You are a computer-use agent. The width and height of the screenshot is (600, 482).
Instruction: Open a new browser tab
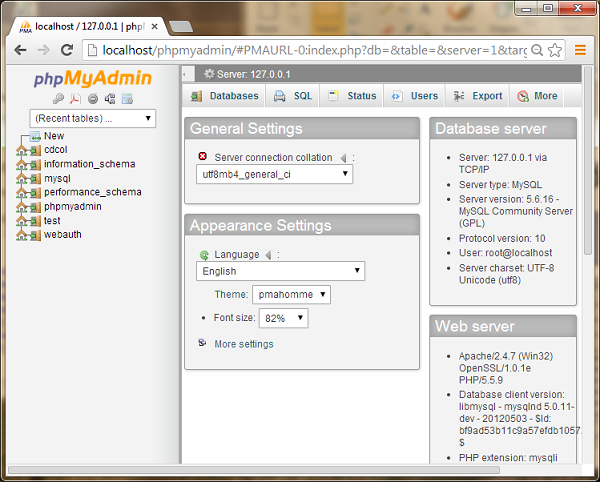tap(181, 27)
